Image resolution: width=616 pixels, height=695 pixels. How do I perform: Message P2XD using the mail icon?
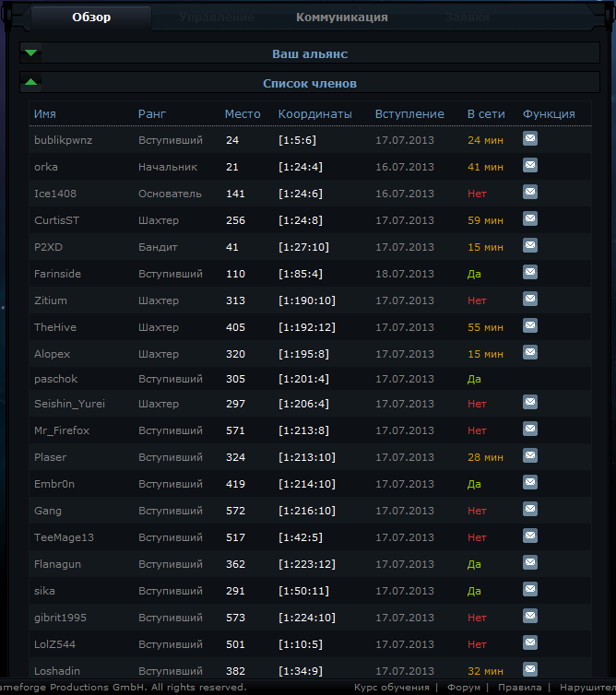(x=530, y=246)
